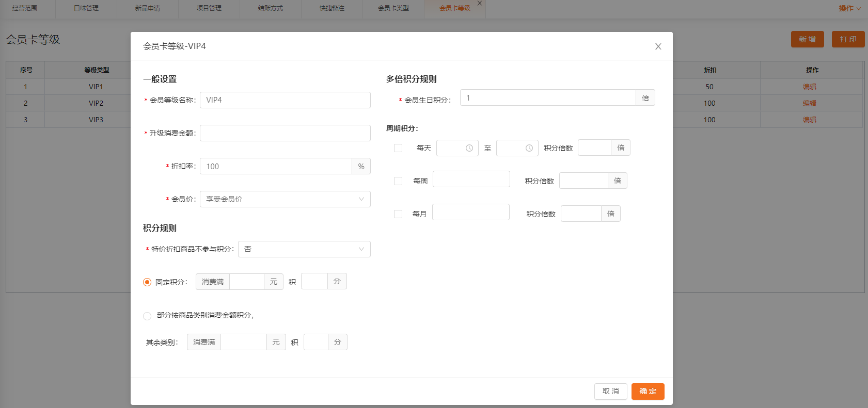Switch to the 新品申请 tab

click(148, 8)
